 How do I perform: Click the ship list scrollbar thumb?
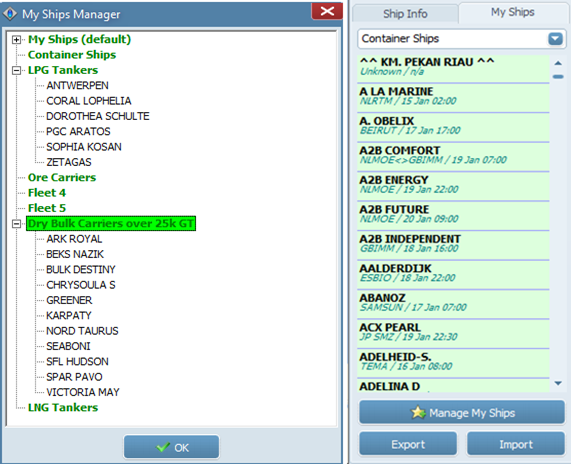[558, 76]
